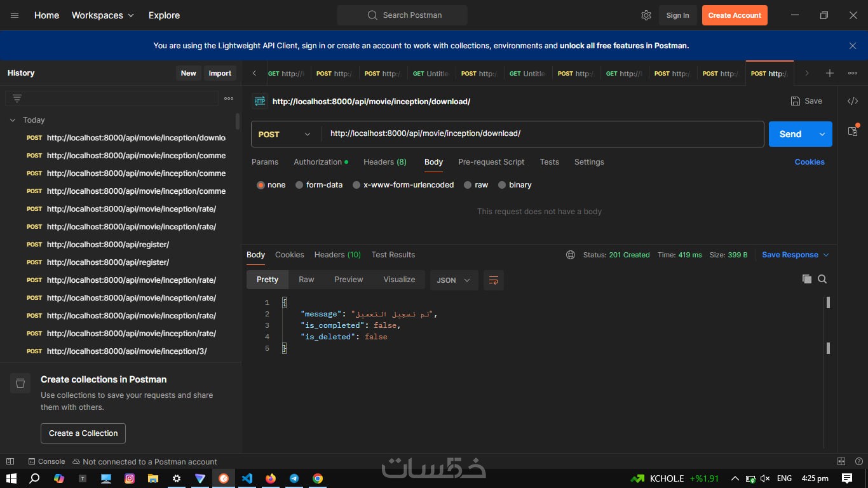Open the JSON format dropdown
This screenshot has width=868, height=488.
pyautogui.click(x=454, y=280)
